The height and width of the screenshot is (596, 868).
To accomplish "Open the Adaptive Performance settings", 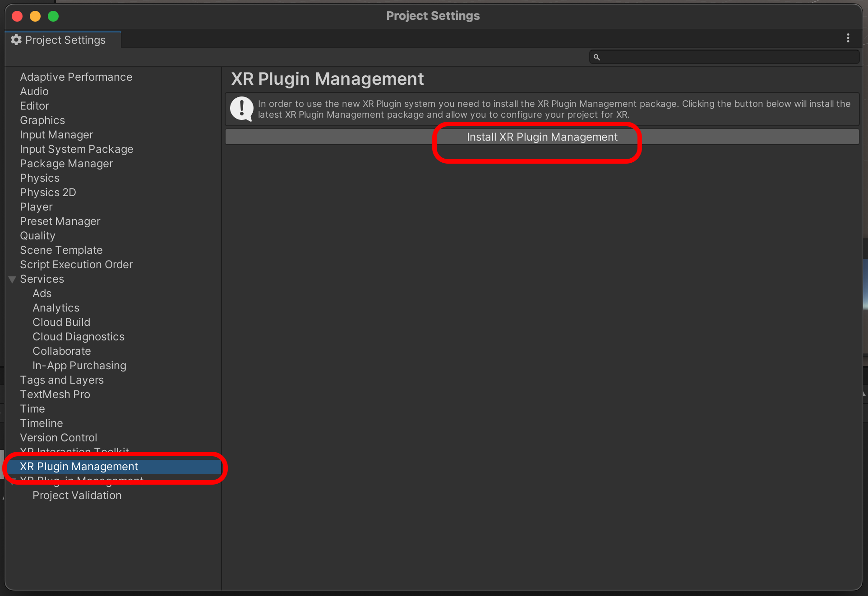I will coord(76,77).
